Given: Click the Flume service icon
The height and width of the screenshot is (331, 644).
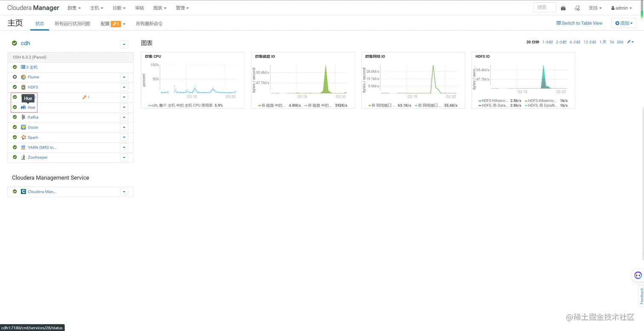Looking at the screenshot, I should coord(23,77).
